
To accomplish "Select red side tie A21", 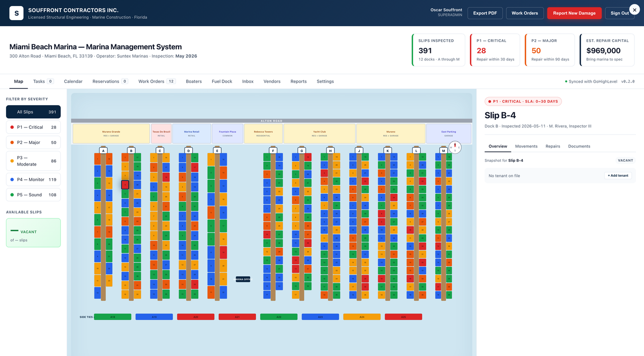I will coord(237,317).
